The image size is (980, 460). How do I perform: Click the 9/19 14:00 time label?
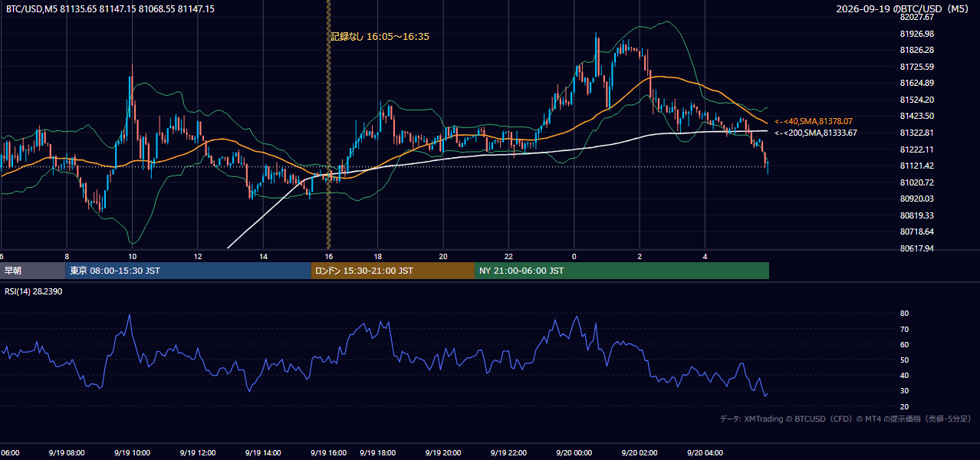[264, 453]
